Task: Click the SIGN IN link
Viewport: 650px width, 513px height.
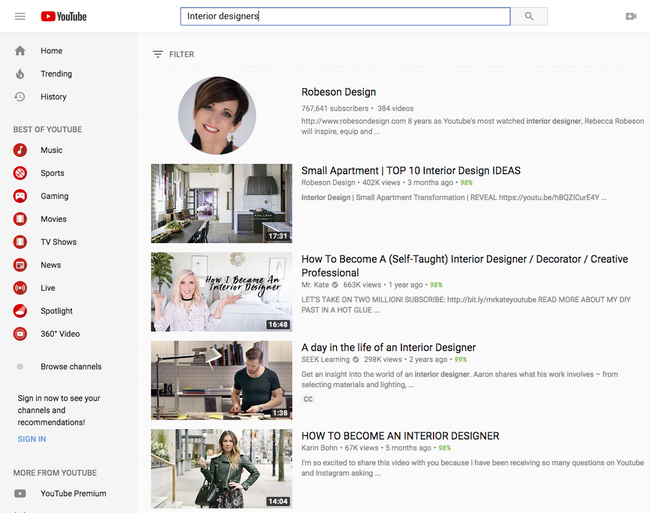Action: click(x=32, y=439)
